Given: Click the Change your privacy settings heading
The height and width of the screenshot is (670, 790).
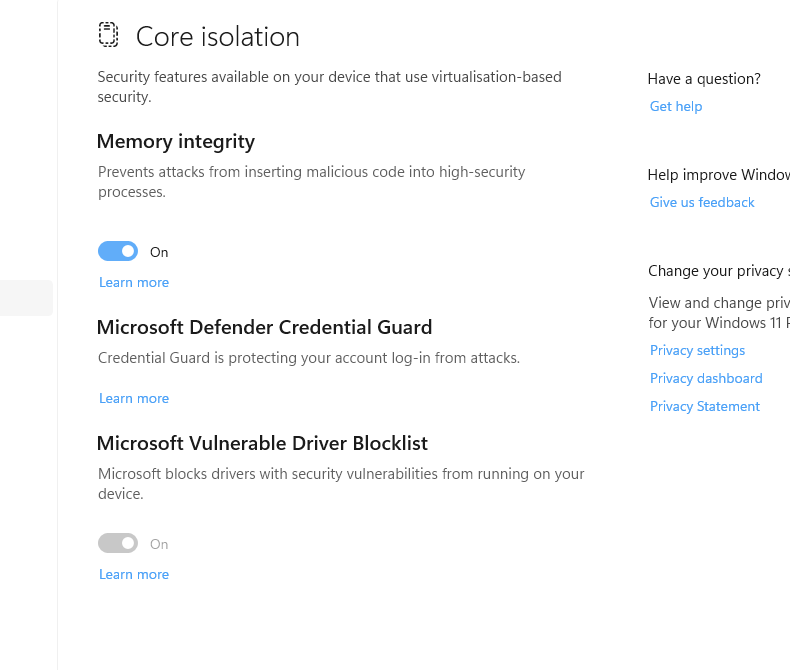Looking at the screenshot, I should coord(718,271).
